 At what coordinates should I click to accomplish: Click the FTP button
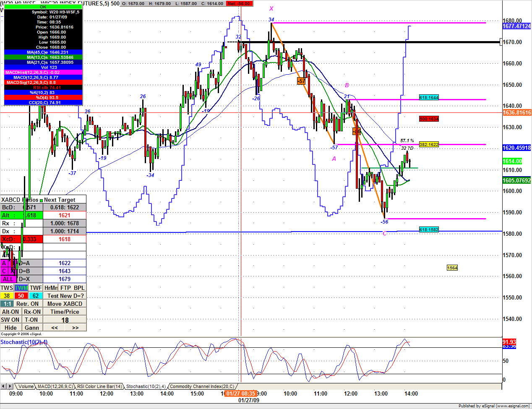[x=65, y=288]
